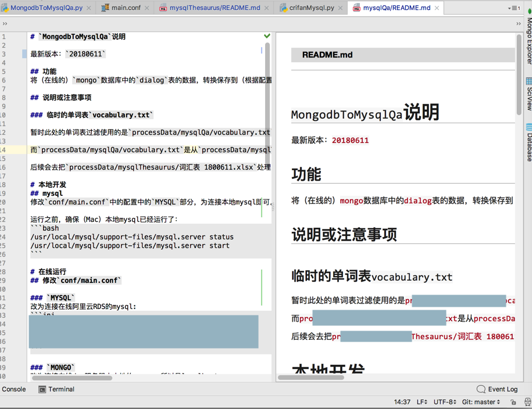The width and height of the screenshot is (532, 409).
Task: Click the '```bash' code fence line
Action: [x=44, y=228]
